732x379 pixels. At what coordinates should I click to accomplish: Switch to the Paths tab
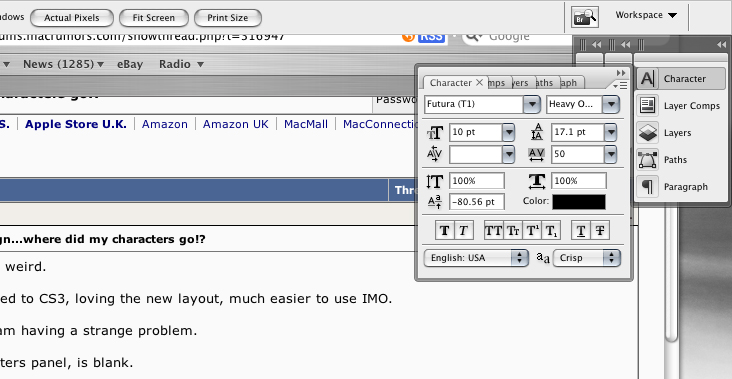(547, 83)
